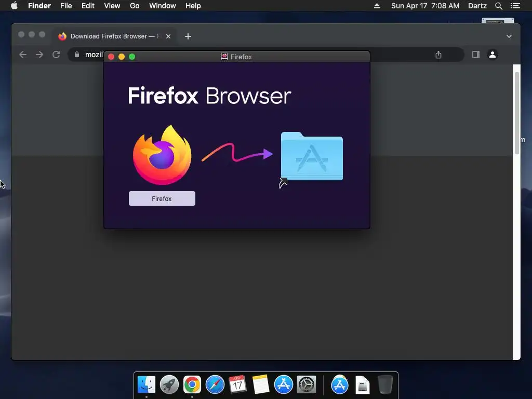The height and width of the screenshot is (399, 532).
Task: Open Google Chrome from the Dock
Action: 192,385
